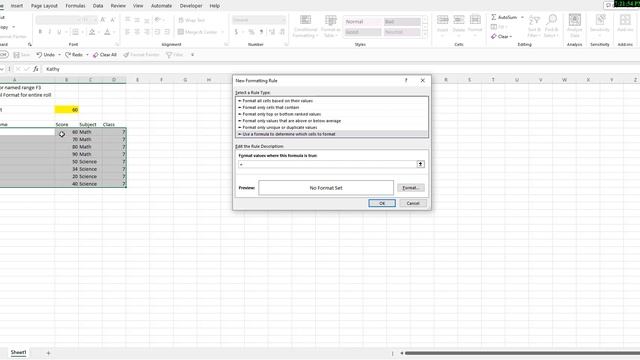Click the formula input field in dialog
The width and height of the screenshot is (640, 360).
pyautogui.click(x=327, y=164)
